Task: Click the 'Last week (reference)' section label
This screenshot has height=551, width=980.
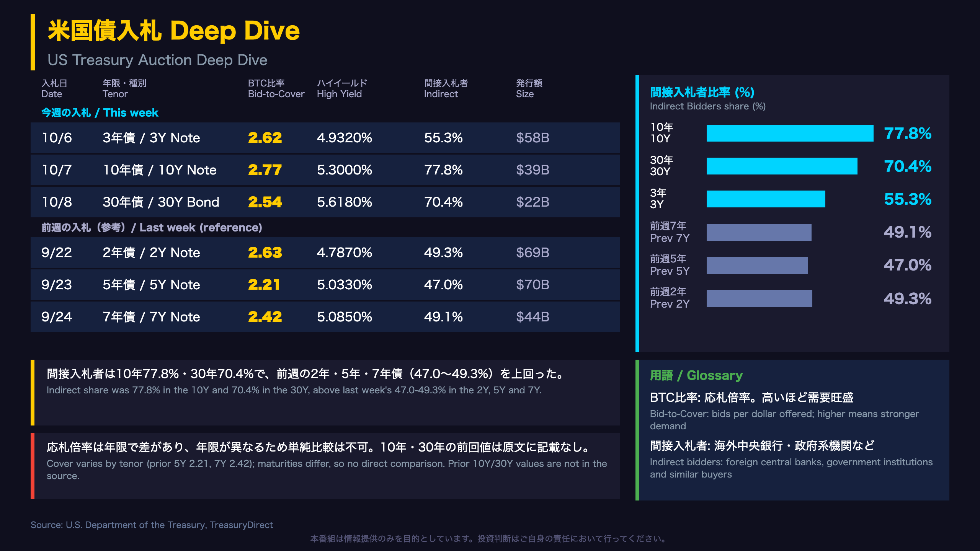Action: (x=201, y=228)
